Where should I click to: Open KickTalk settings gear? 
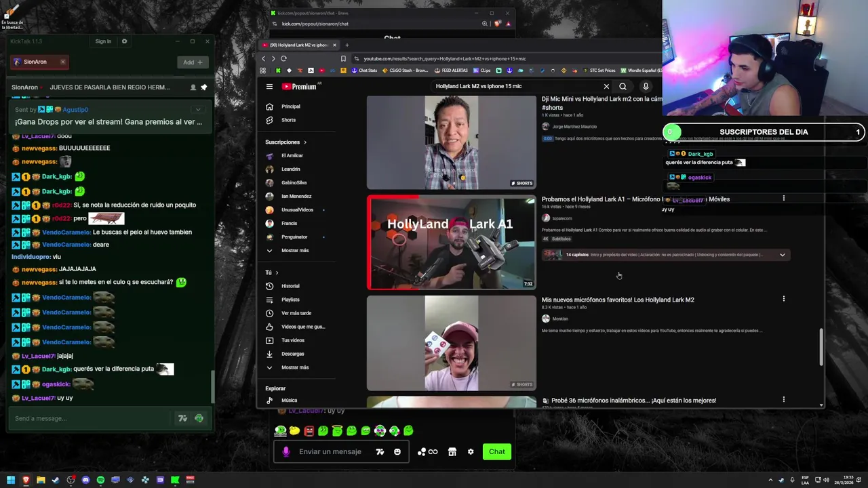[x=124, y=41]
